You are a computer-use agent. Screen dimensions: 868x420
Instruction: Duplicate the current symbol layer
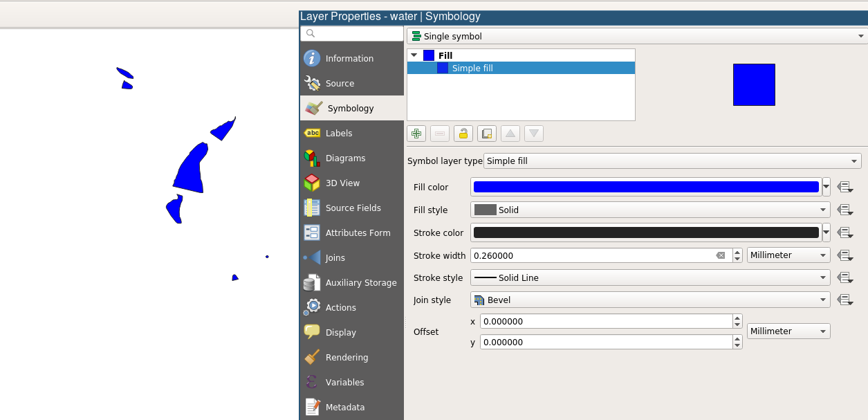(487, 134)
